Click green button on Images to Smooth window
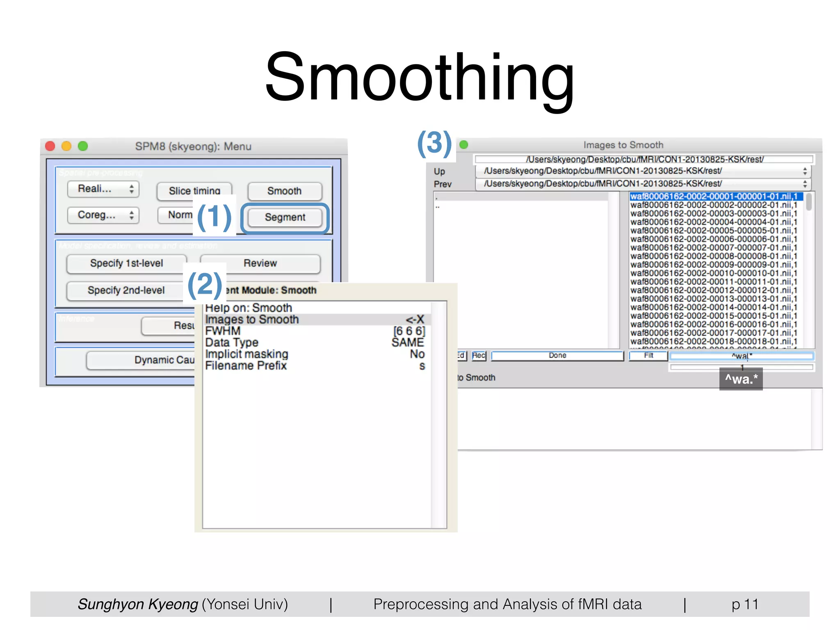The image size is (840, 630). point(464,145)
